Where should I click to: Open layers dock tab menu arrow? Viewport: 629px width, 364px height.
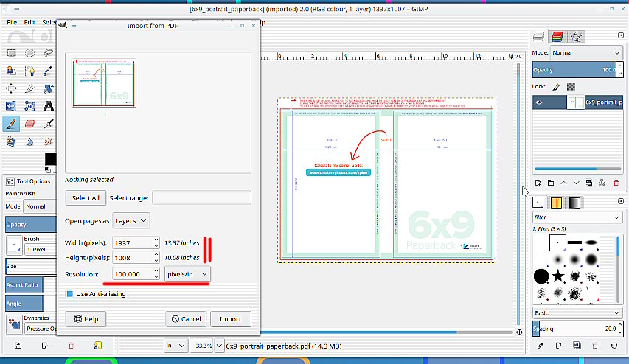click(x=621, y=35)
